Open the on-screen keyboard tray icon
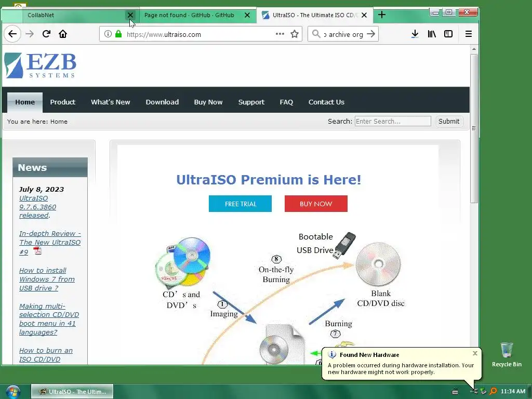Viewport: 532px width, 399px height. [x=455, y=392]
